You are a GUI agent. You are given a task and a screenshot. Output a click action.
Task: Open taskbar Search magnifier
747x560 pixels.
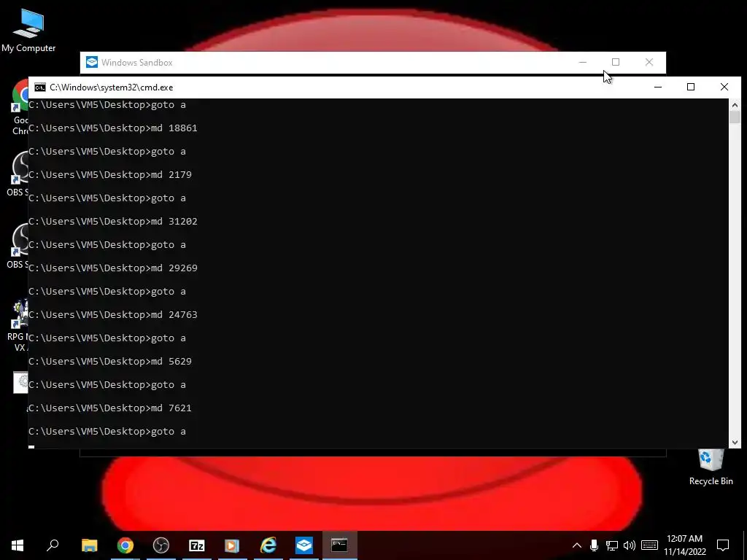click(53, 545)
